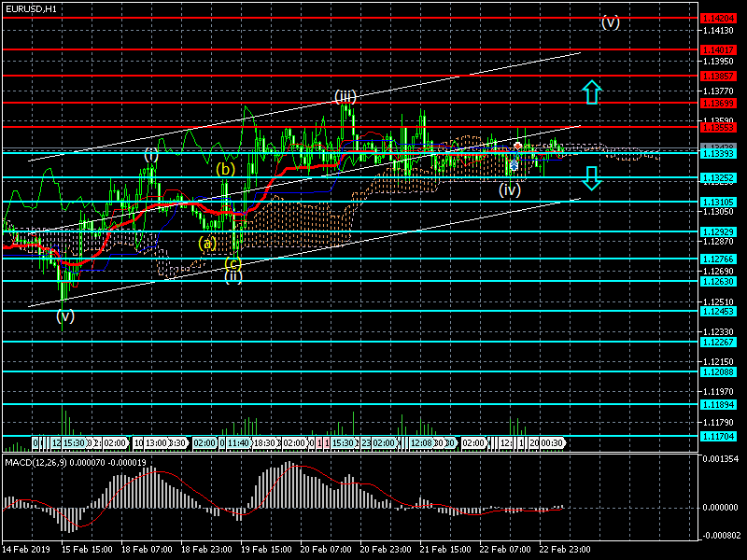Select the red sell marker above wave (iv)
The image size is (747, 560).
coord(518,147)
